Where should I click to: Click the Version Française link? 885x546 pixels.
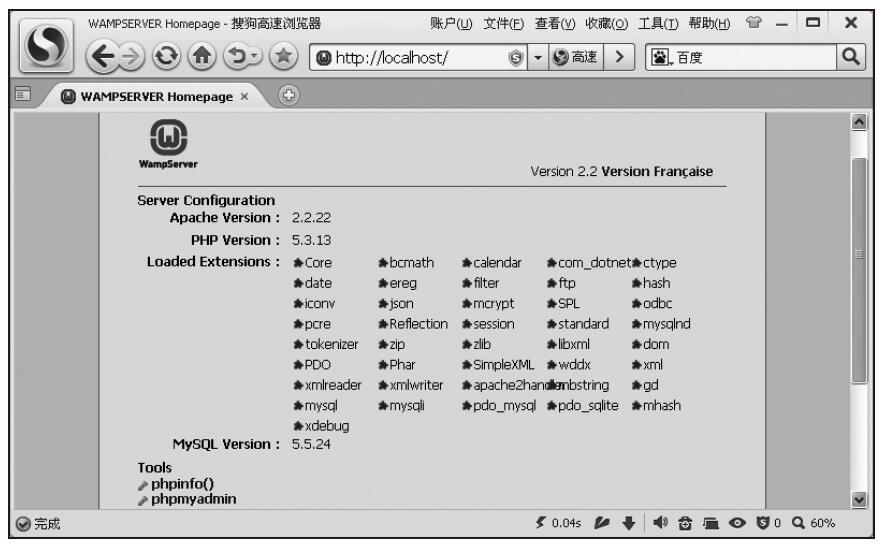coord(657,172)
